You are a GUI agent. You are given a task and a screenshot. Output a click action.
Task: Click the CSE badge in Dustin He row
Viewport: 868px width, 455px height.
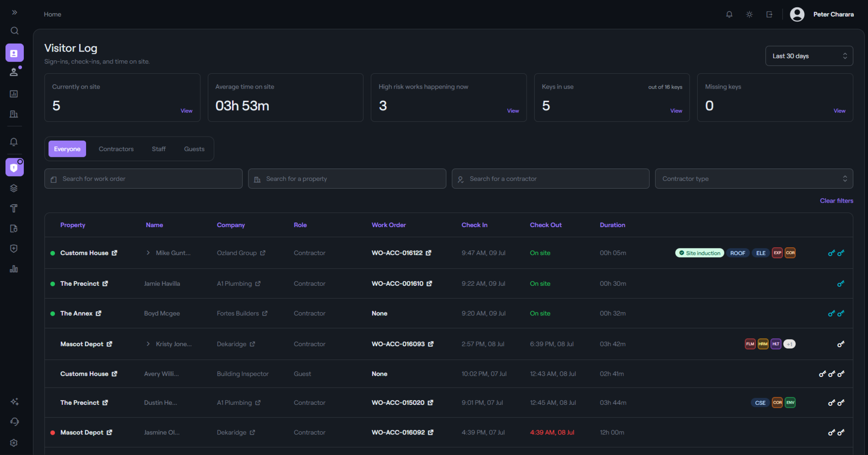click(x=760, y=403)
